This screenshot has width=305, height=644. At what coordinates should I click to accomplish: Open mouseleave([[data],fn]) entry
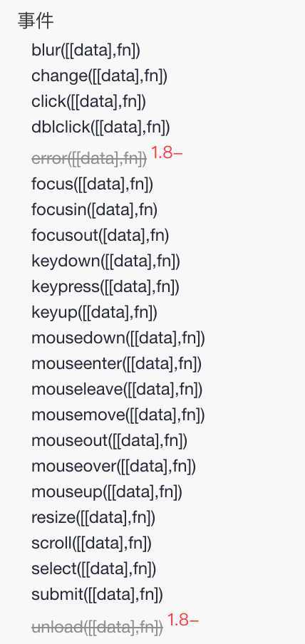click(117, 390)
